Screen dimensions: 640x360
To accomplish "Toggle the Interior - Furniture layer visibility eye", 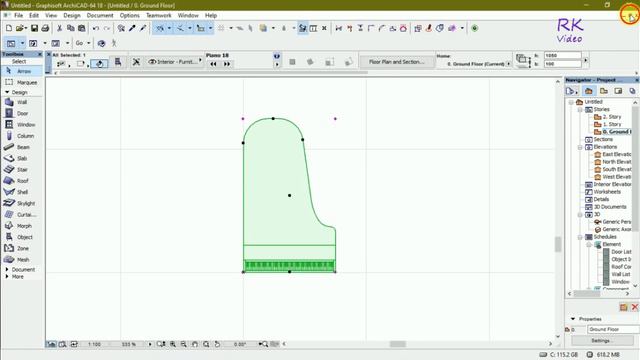I will click(x=152, y=62).
